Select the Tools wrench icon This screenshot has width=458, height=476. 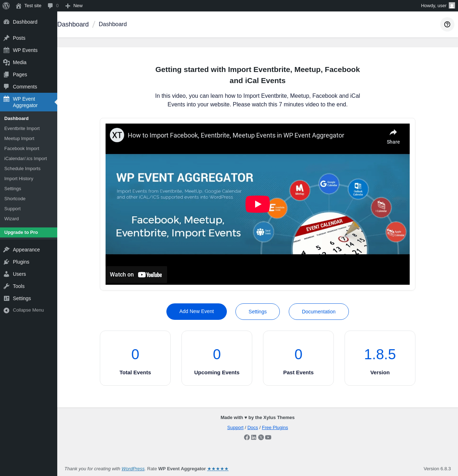tap(6, 286)
